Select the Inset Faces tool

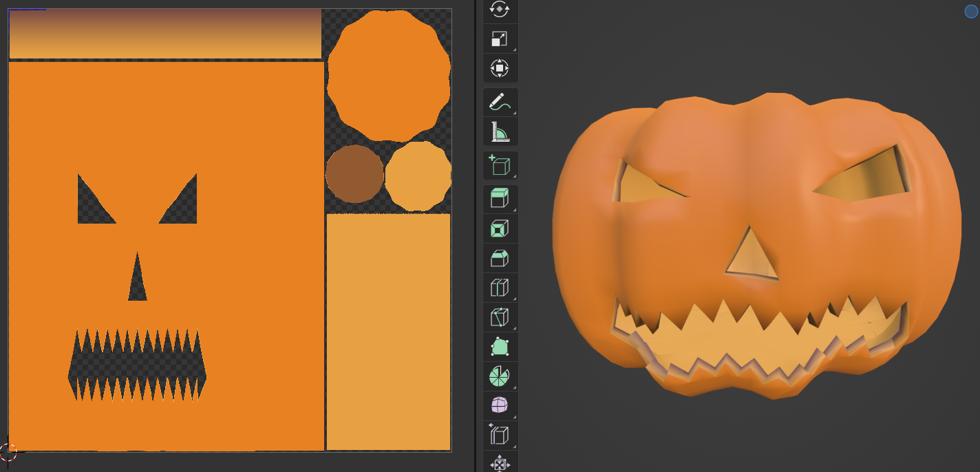(x=500, y=228)
